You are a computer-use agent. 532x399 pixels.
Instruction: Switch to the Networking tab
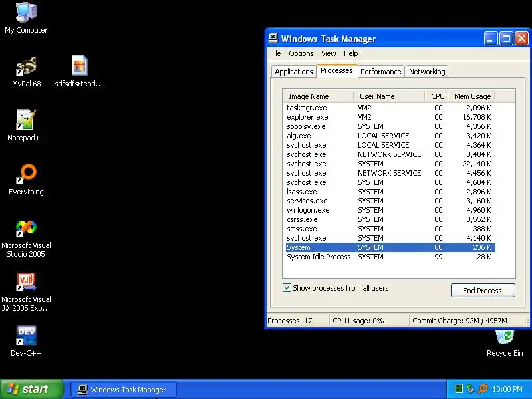427,72
